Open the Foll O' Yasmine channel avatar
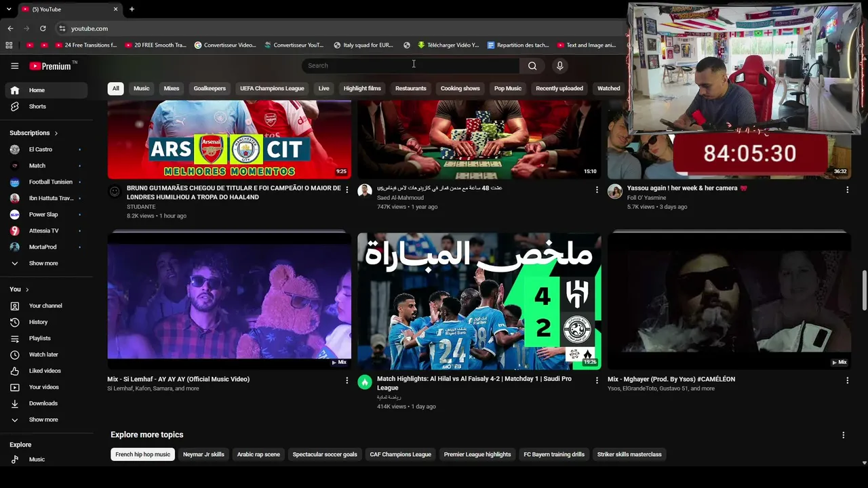The height and width of the screenshot is (488, 868). click(x=615, y=190)
